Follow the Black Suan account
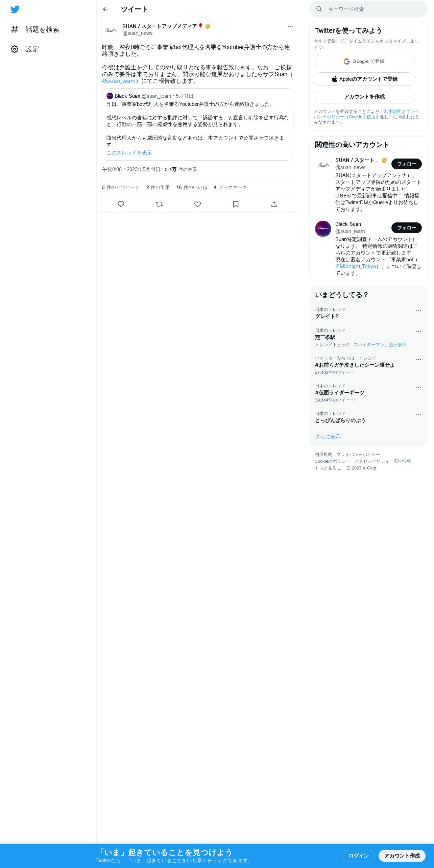Screen dimensions: 434x868 [407, 228]
